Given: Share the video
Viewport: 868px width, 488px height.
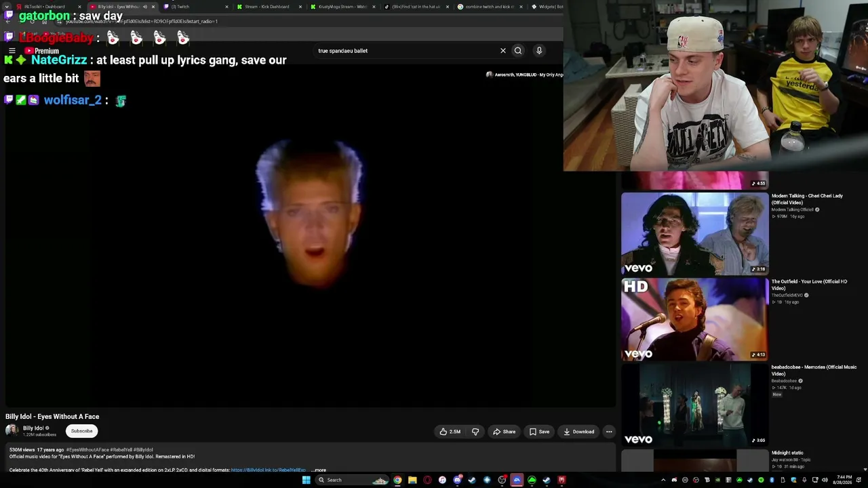Looking at the screenshot, I should tap(505, 432).
